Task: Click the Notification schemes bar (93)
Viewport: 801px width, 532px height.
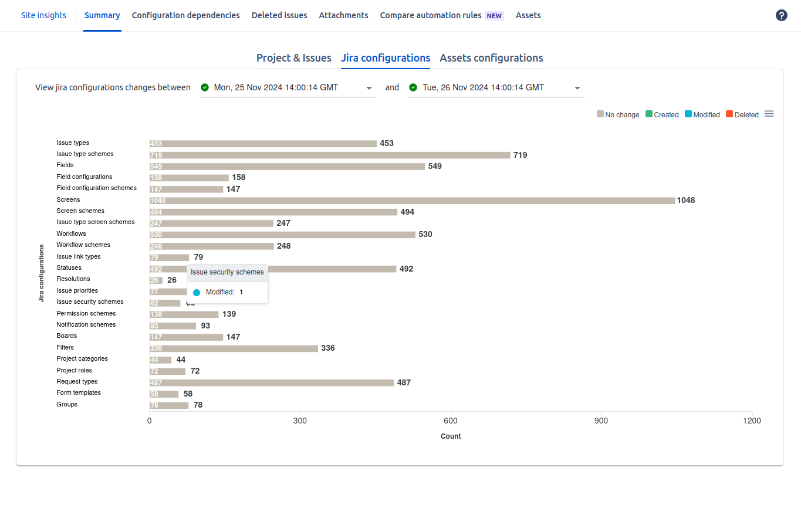Action: pyautogui.click(x=173, y=326)
